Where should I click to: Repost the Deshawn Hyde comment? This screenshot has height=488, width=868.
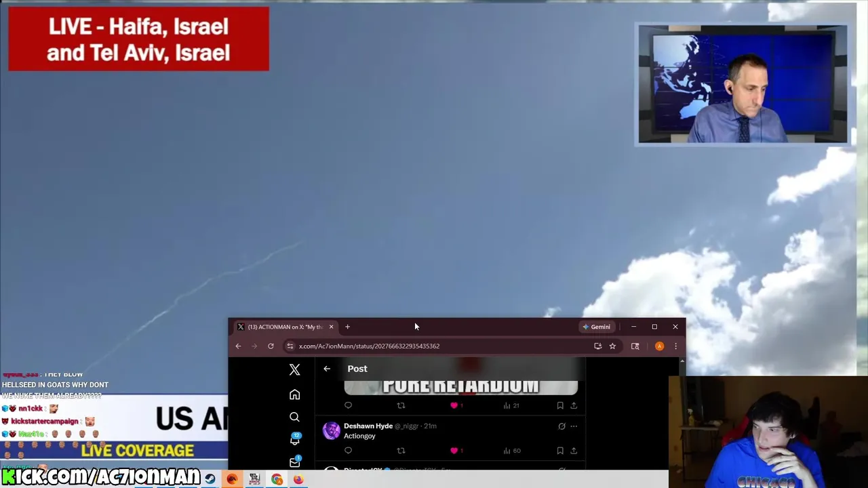pos(401,451)
